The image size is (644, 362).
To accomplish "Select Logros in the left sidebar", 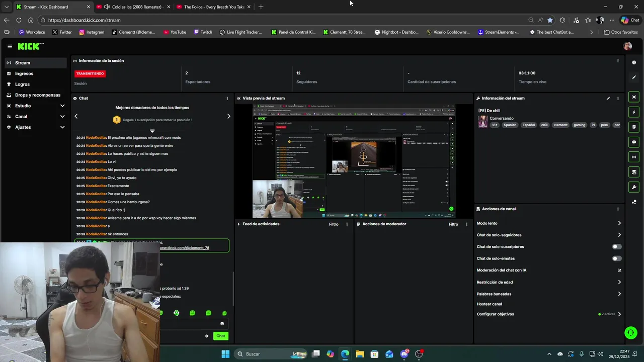I will pyautogui.click(x=35, y=84).
